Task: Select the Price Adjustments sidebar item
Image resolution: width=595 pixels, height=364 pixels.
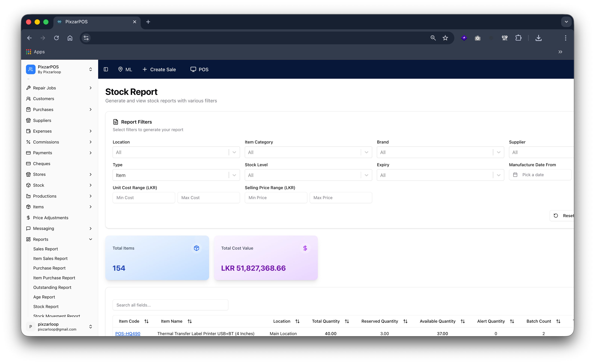Action: (x=51, y=217)
